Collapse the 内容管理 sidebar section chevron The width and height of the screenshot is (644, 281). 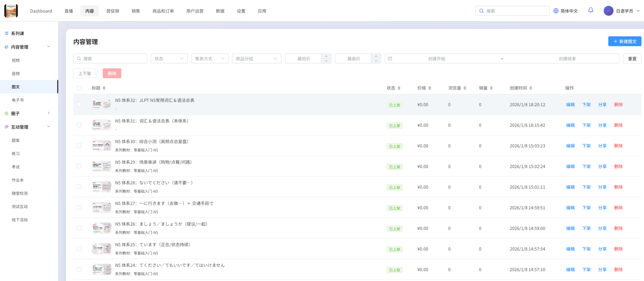[49, 47]
